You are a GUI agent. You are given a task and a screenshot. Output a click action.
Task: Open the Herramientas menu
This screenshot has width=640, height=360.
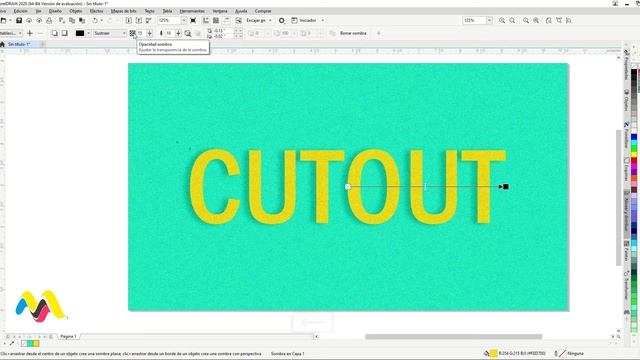click(x=192, y=11)
